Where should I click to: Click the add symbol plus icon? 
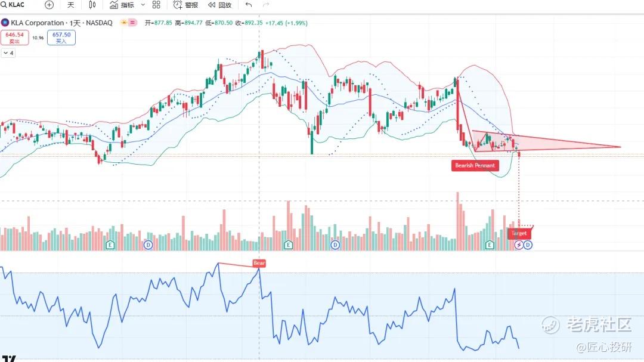tap(49, 5)
